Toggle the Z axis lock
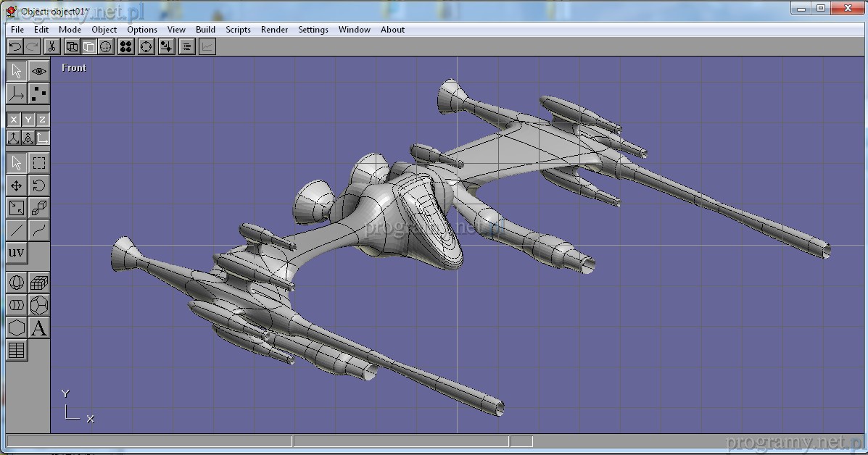868x455 pixels. click(43, 120)
